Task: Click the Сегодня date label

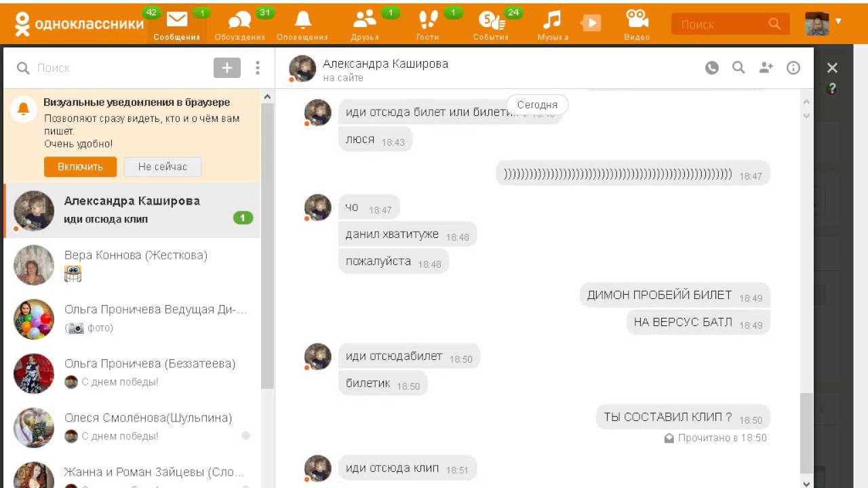Action: coord(537,105)
